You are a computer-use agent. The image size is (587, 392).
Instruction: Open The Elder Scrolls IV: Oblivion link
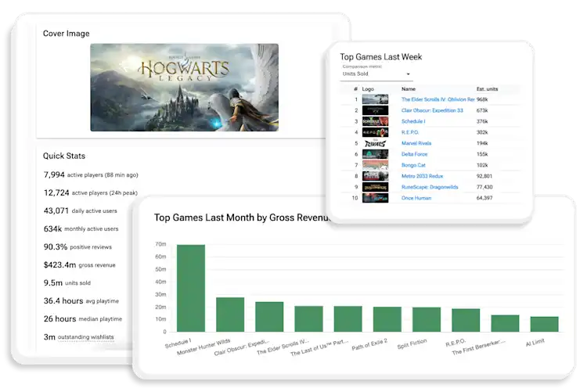click(x=438, y=99)
